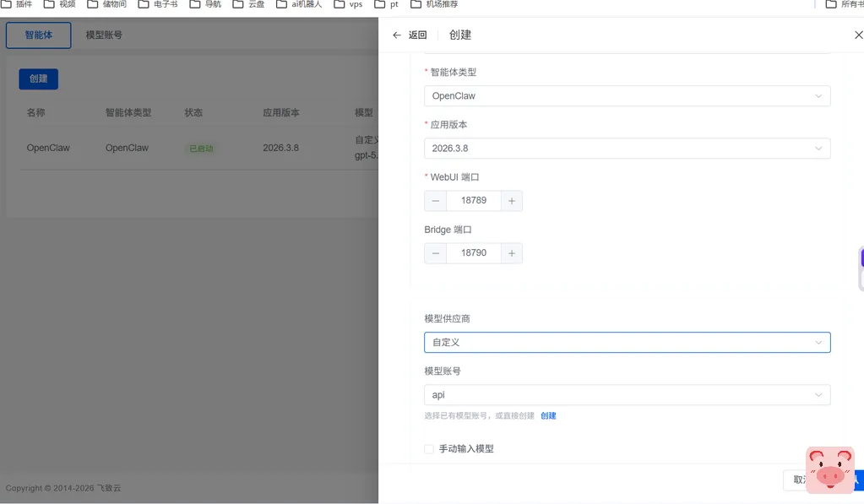Viewport: 864px width, 504px height.
Task: Open the ai机器人 bookmark folder
Action: click(299, 4)
